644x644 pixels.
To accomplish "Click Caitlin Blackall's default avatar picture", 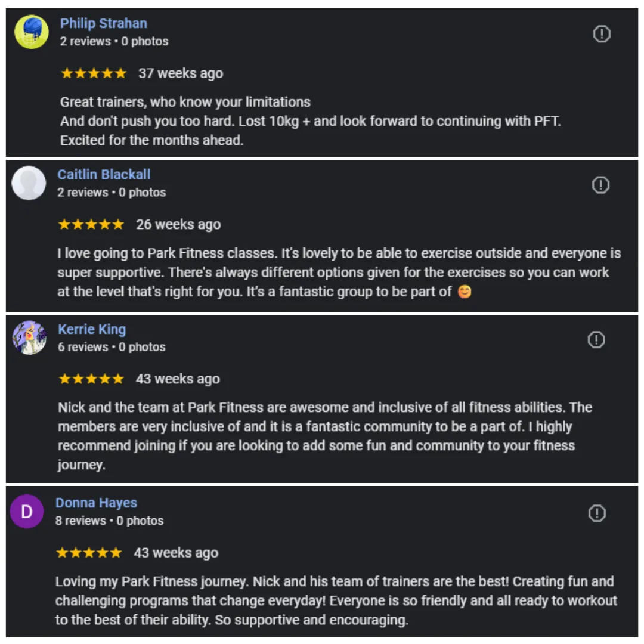I will click(x=29, y=183).
